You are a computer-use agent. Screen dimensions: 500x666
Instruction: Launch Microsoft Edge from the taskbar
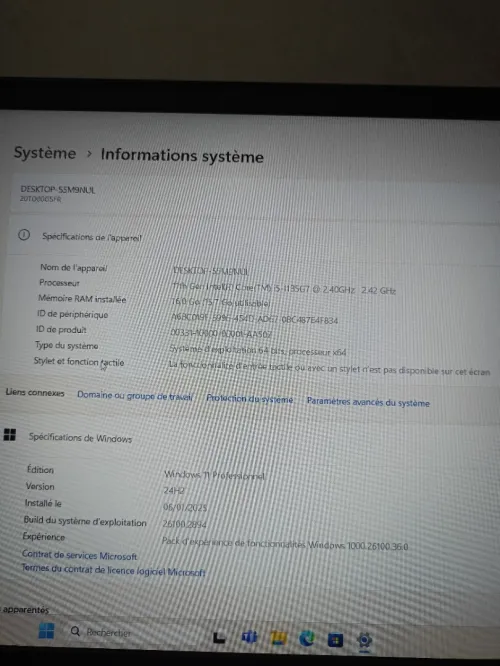coord(307,638)
